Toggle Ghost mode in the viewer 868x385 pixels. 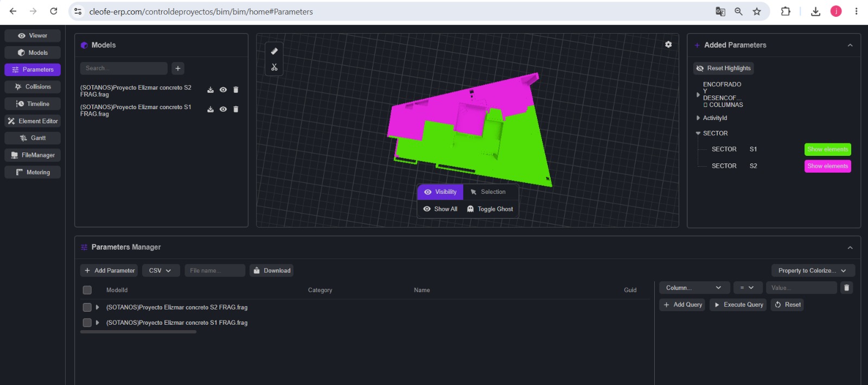[x=490, y=209]
